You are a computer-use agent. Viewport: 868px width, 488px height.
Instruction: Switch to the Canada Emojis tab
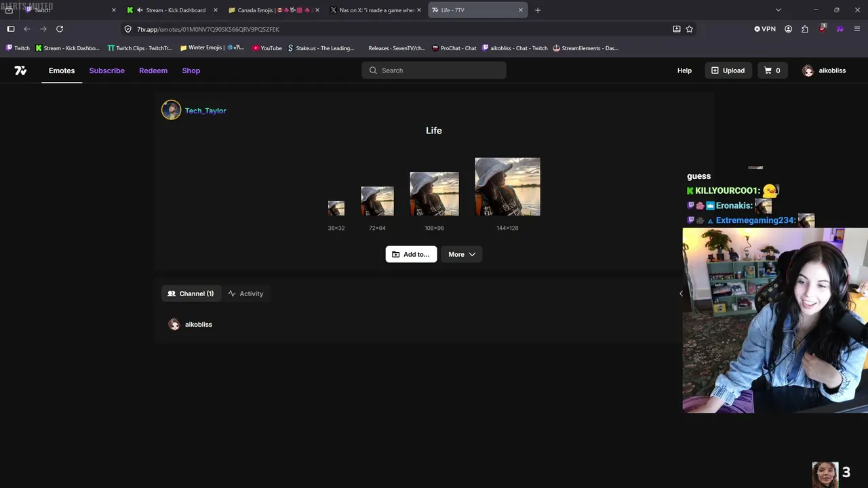[x=274, y=10]
